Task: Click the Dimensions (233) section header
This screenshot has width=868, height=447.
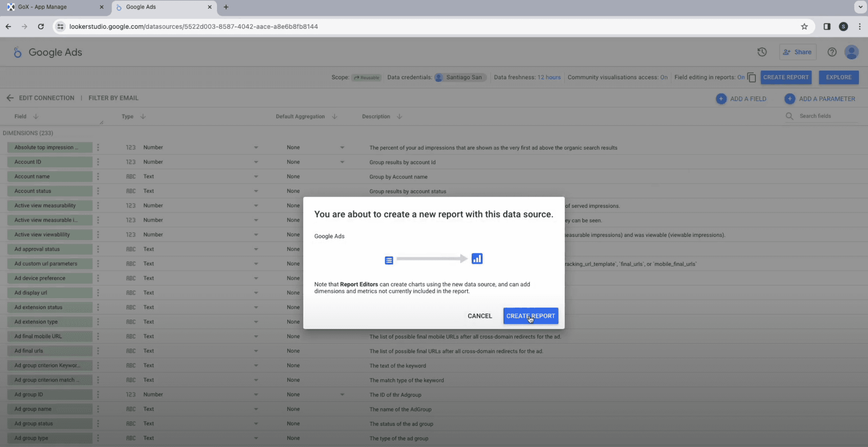Action: click(x=28, y=133)
